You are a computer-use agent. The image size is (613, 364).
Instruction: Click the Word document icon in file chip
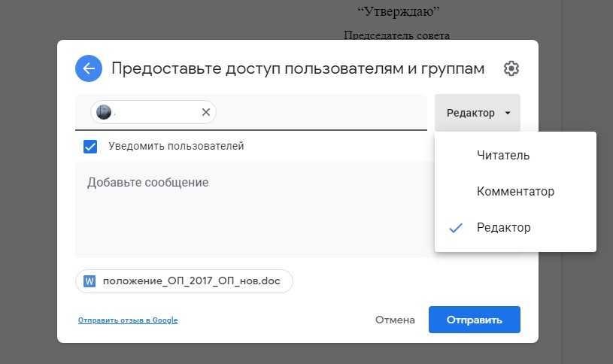coord(90,281)
